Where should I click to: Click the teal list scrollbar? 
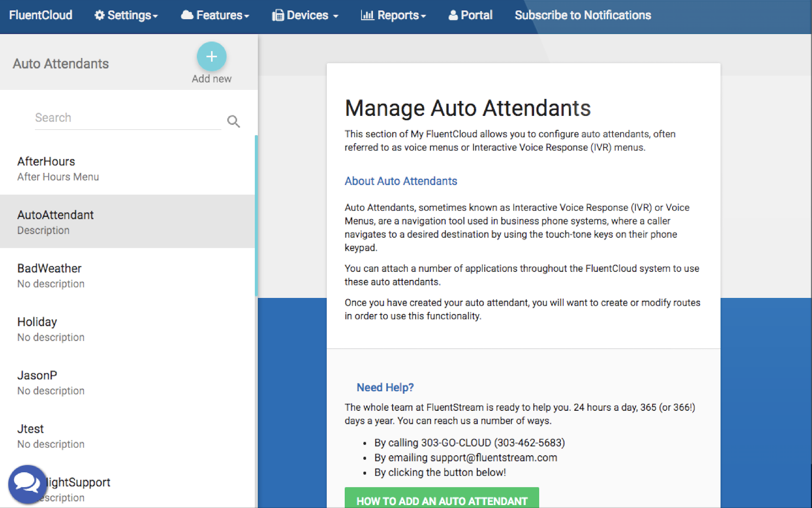(256, 215)
